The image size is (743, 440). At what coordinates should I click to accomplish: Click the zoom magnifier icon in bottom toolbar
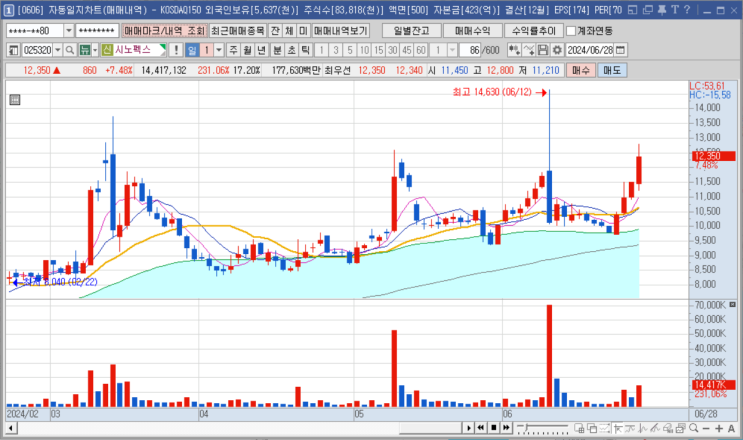[694, 428]
